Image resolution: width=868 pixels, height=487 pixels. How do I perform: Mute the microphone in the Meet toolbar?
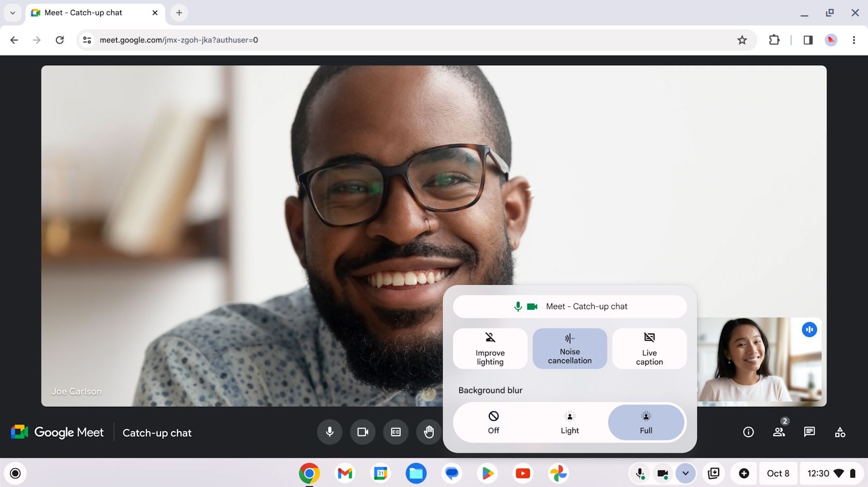click(329, 432)
